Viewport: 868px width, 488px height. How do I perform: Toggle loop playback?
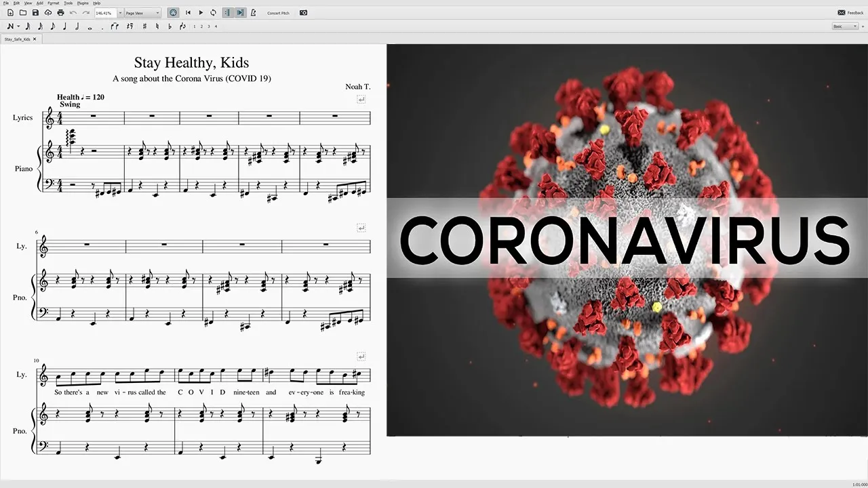[213, 13]
